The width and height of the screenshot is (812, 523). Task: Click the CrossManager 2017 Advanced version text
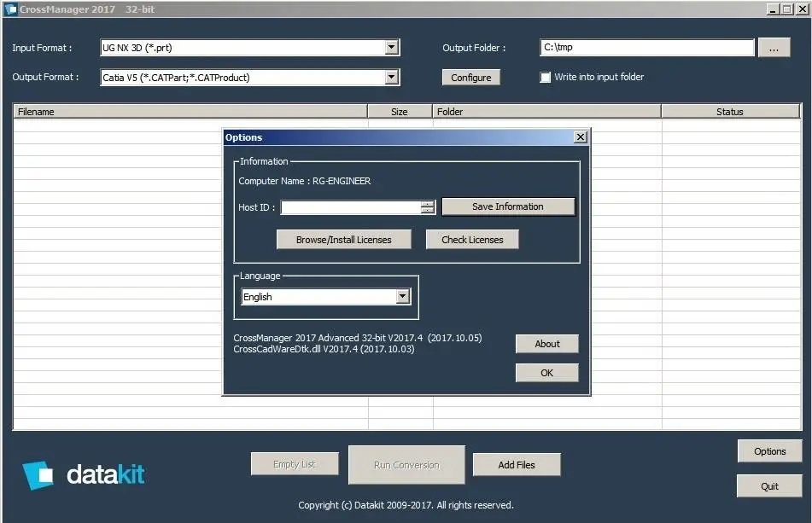pos(357,338)
